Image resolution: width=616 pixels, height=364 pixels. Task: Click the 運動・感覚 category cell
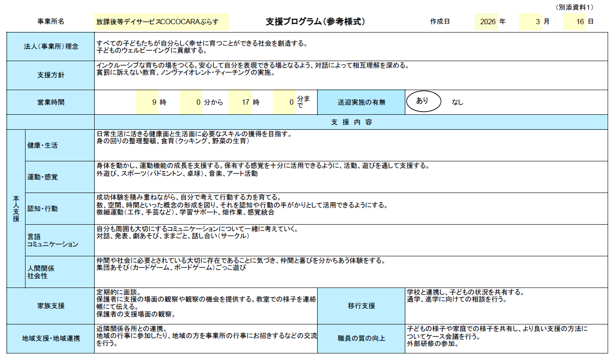coord(60,177)
